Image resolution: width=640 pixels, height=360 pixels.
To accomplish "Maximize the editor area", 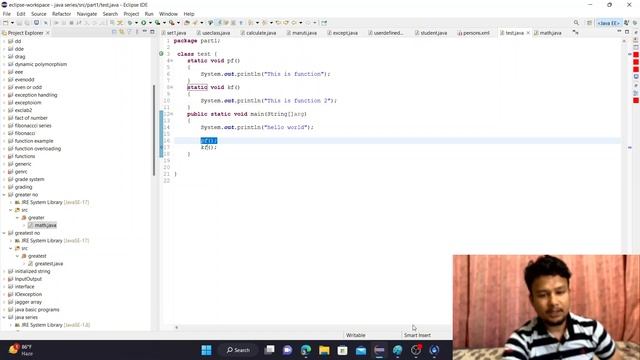I will [627, 31].
